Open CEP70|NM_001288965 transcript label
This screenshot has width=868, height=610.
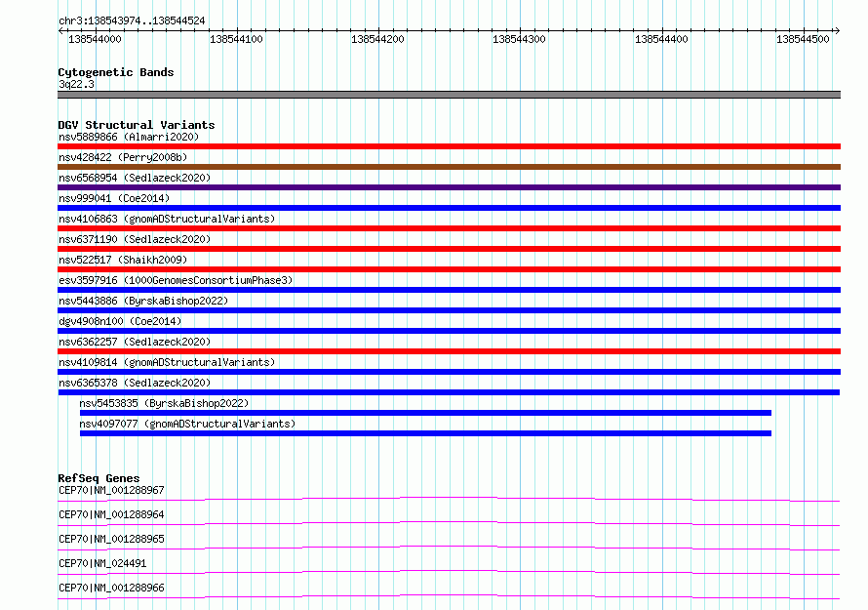111,539
